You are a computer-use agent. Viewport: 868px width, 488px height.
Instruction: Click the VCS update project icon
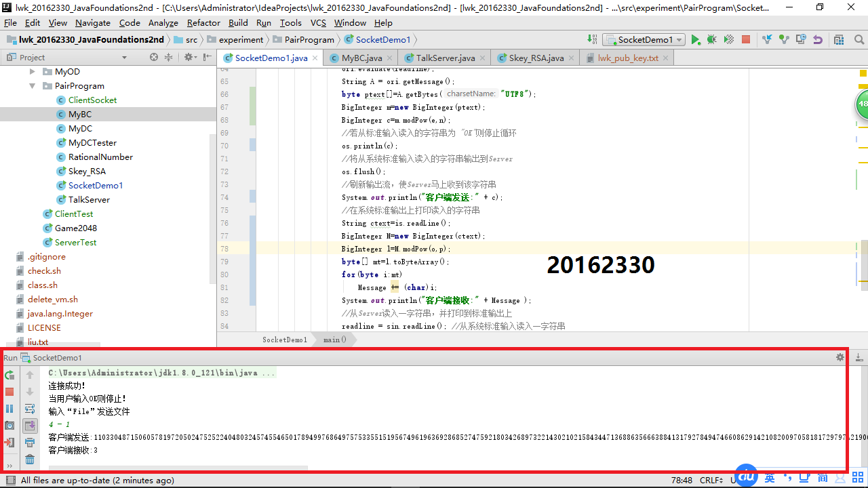point(767,40)
